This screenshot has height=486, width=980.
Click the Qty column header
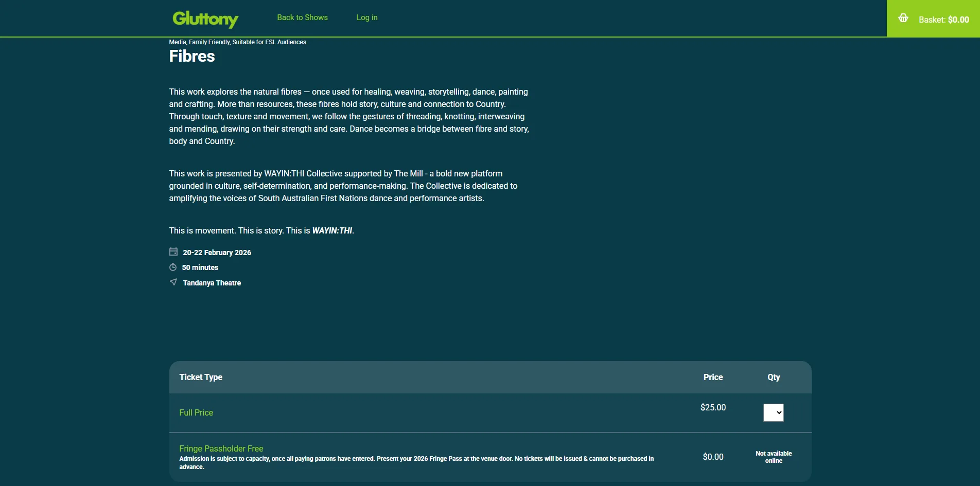coord(773,377)
